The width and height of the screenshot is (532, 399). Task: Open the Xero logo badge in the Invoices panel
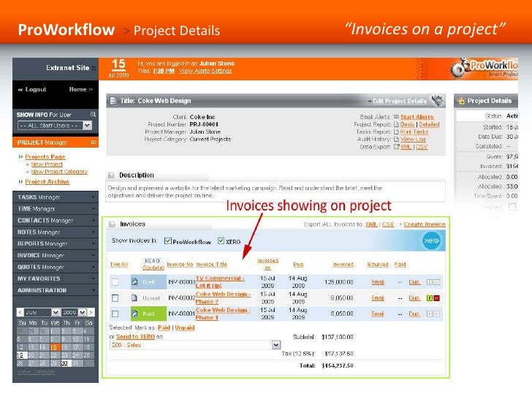click(x=431, y=240)
